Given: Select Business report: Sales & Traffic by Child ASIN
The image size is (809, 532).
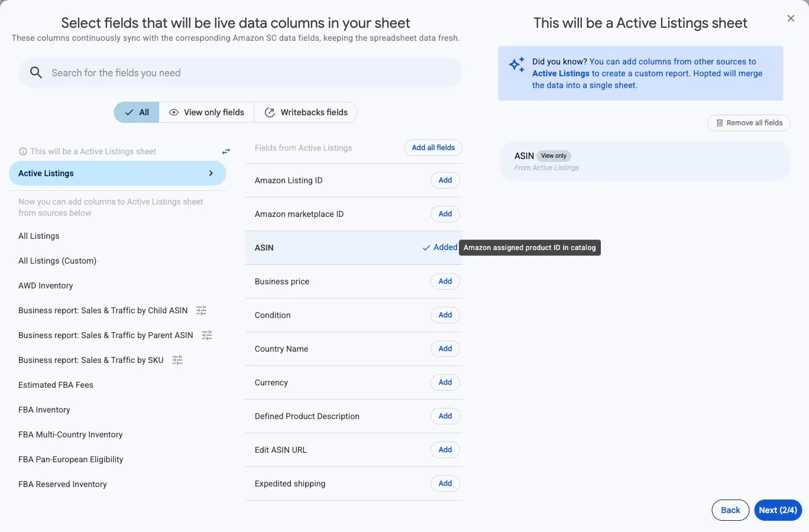Looking at the screenshot, I should 103,310.
